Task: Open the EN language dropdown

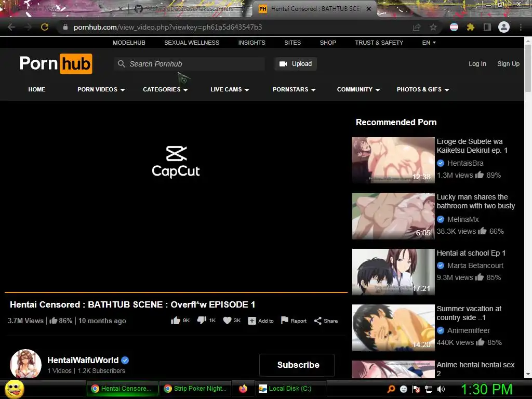Action: coord(429,43)
